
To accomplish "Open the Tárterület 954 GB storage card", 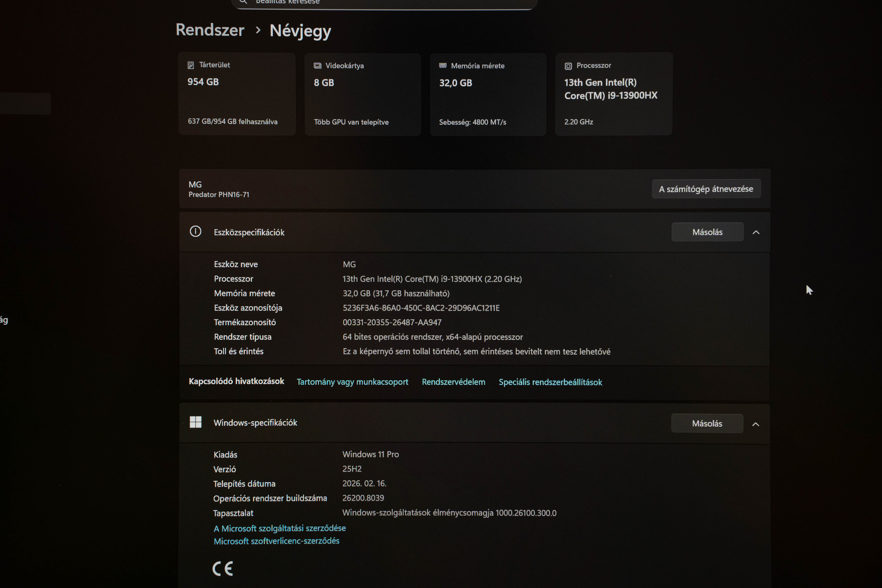I will pyautogui.click(x=237, y=94).
